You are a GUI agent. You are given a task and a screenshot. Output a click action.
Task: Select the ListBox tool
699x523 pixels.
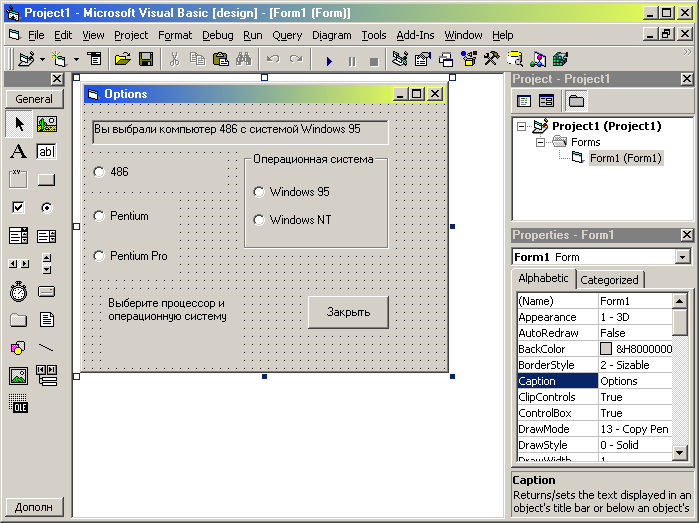point(47,235)
